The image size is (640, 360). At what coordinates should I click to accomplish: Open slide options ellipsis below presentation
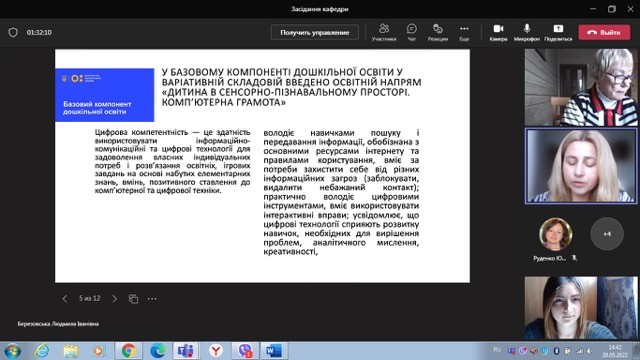click(x=152, y=299)
